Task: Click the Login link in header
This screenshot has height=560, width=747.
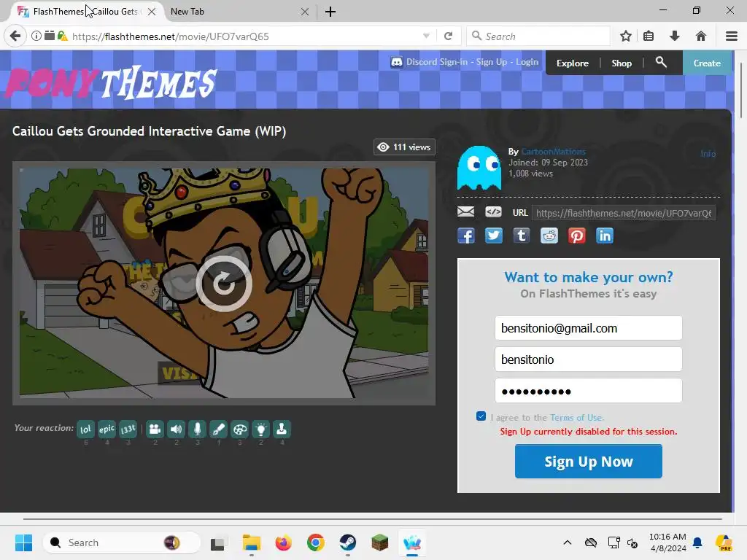Action: (527, 62)
